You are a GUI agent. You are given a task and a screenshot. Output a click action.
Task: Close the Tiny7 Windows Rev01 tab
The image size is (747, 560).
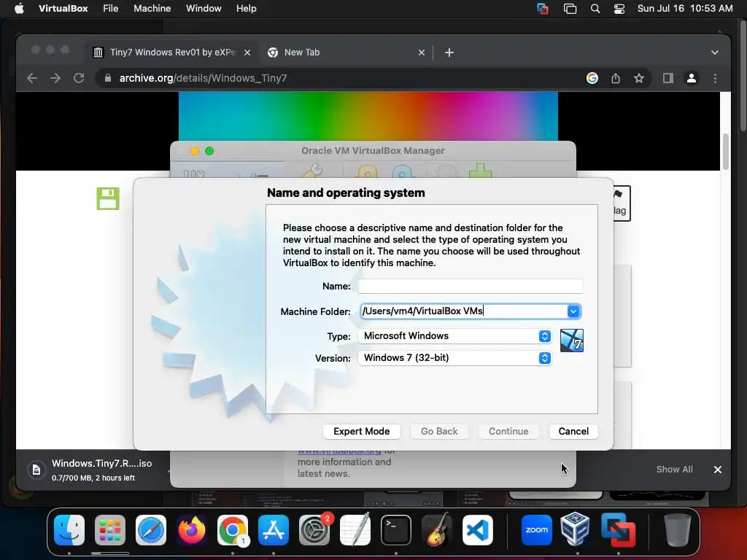point(247,52)
